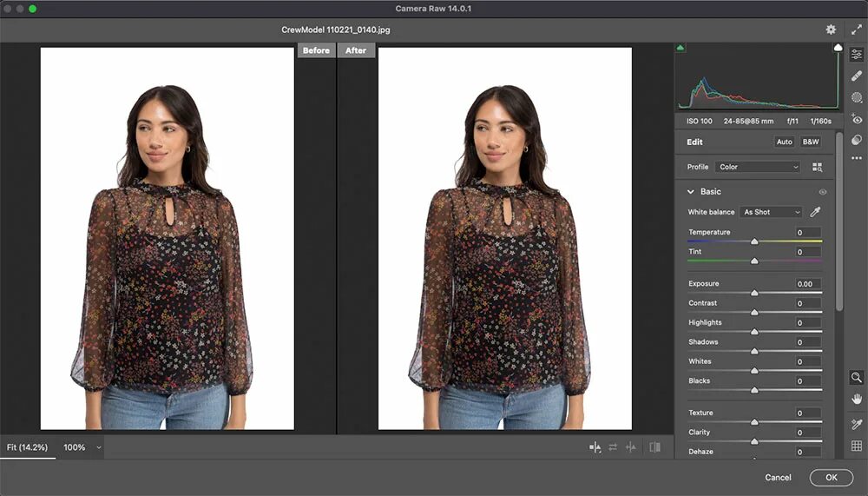Open the three-dot more settings menu
Image resolution: width=868 pixels, height=496 pixels.
(857, 158)
